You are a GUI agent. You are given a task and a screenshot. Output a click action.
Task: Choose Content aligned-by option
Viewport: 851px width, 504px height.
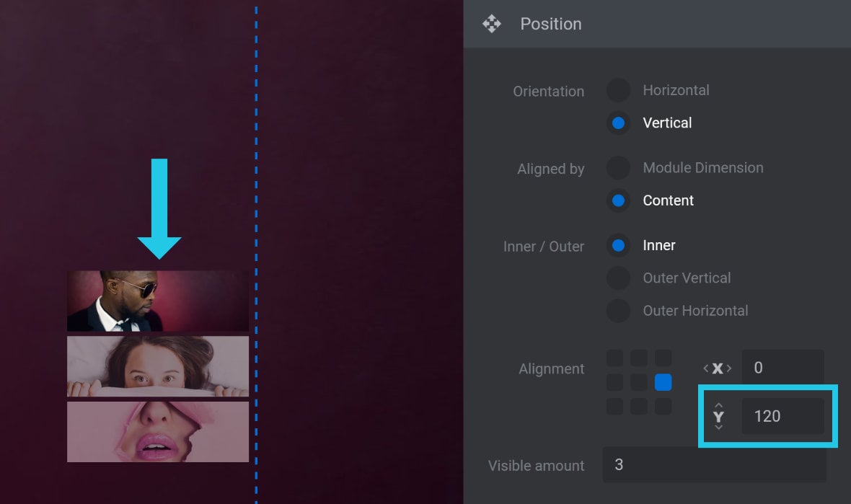tap(618, 200)
